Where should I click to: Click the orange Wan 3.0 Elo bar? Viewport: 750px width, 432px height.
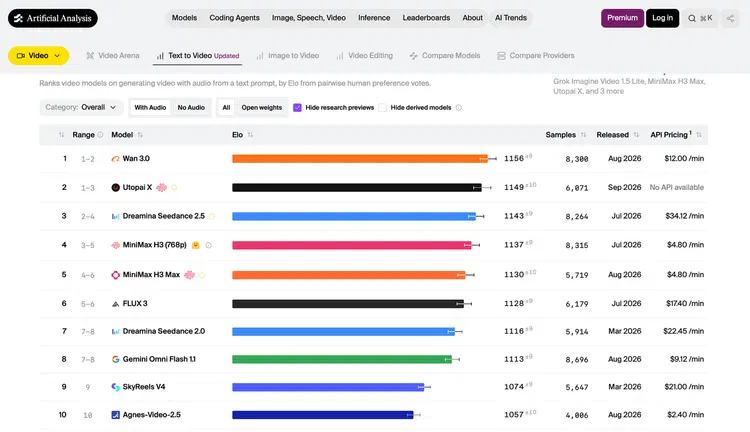(x=360, y=159)
